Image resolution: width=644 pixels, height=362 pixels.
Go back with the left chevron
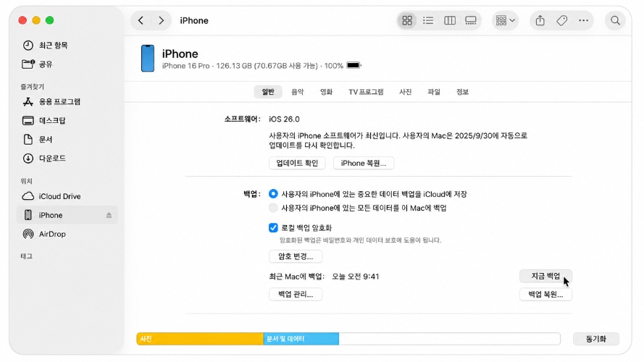pyautogui.click(x=141, y=20)
